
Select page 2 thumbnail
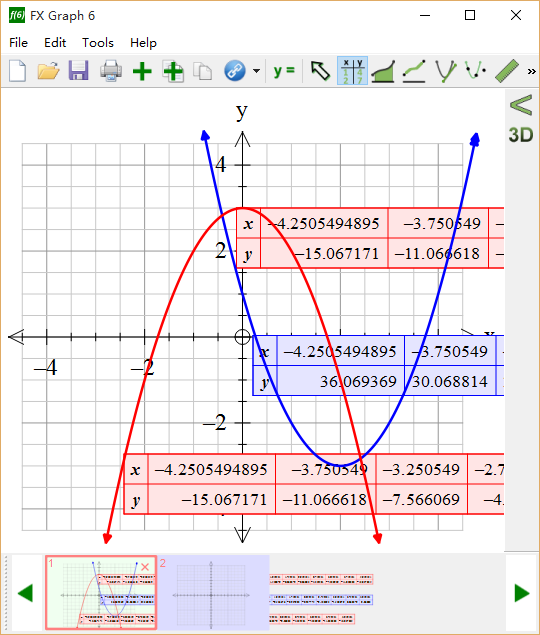pyautogui.click(x=213, y=592)
